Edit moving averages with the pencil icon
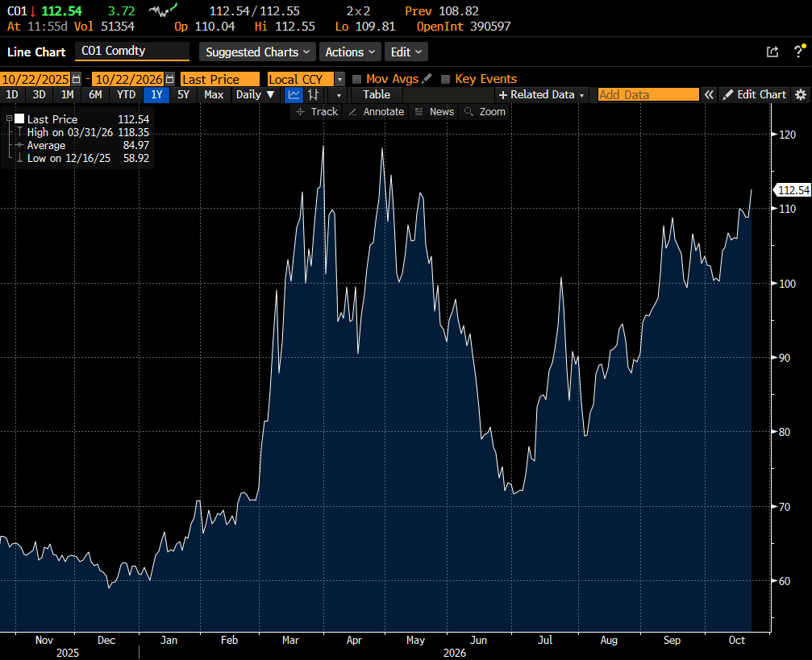The image size is (812, 660). (427, 79)
